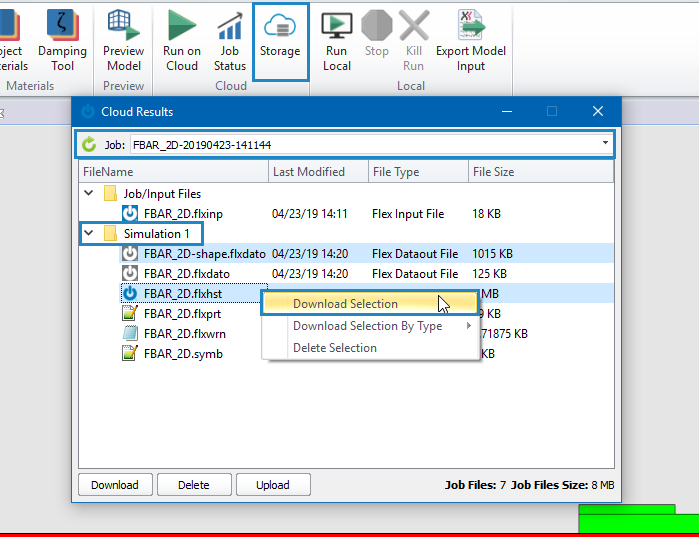The image size is (699, 537).
Task: Click the FBAR_2D.flxinp file icon
Action: (x=130, y=213)
